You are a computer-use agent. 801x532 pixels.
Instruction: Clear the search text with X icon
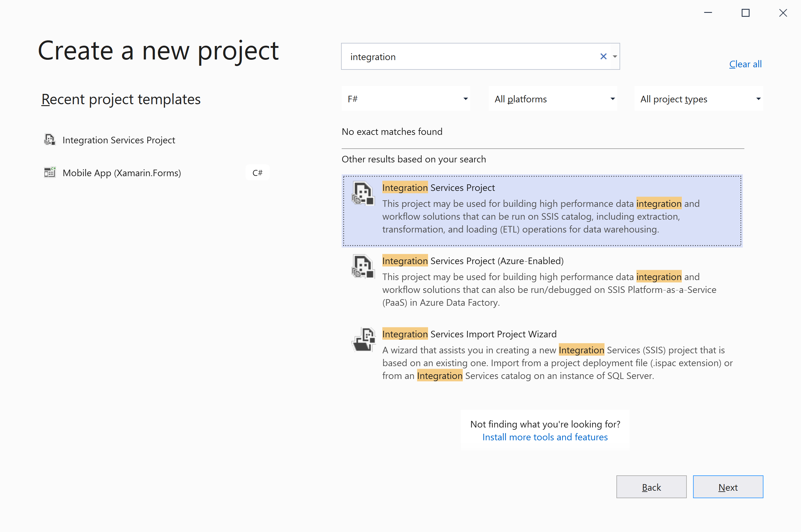603,56
